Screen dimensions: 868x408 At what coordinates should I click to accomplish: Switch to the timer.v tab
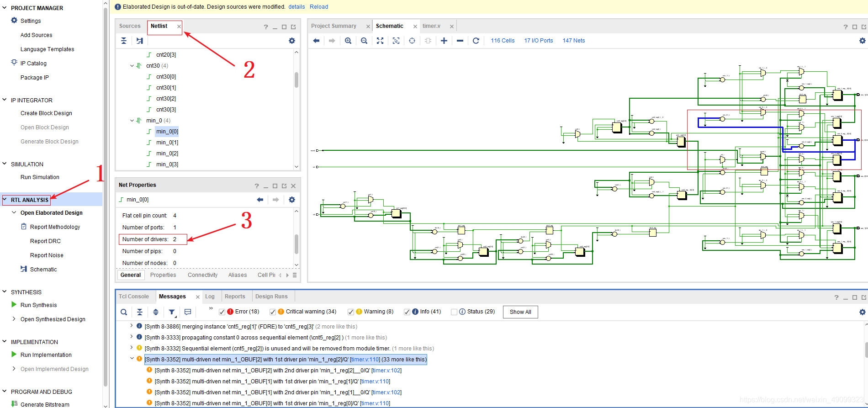(x=431, y=26)
